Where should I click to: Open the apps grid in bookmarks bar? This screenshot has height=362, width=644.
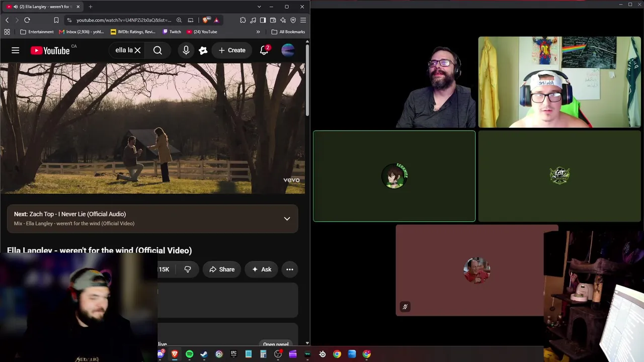pos(7,32)
